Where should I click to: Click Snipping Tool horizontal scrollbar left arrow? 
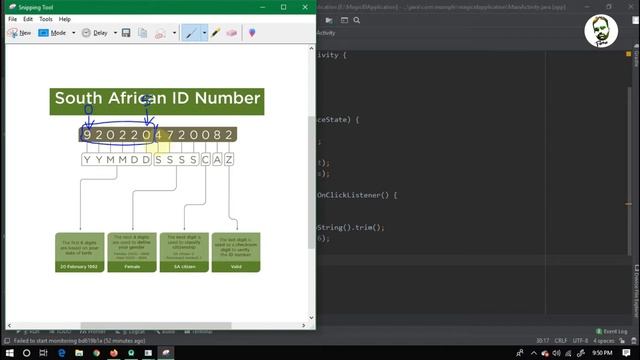tap(9, 325)
